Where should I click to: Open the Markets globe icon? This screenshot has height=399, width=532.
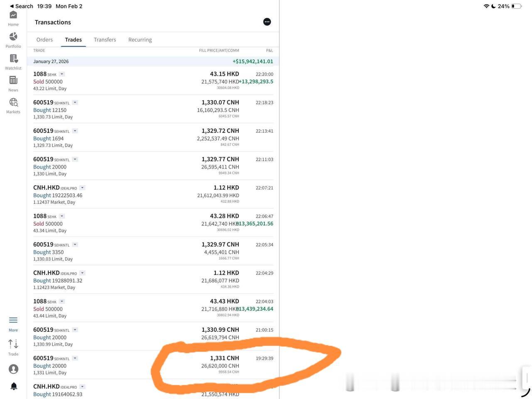pos(13,102)
